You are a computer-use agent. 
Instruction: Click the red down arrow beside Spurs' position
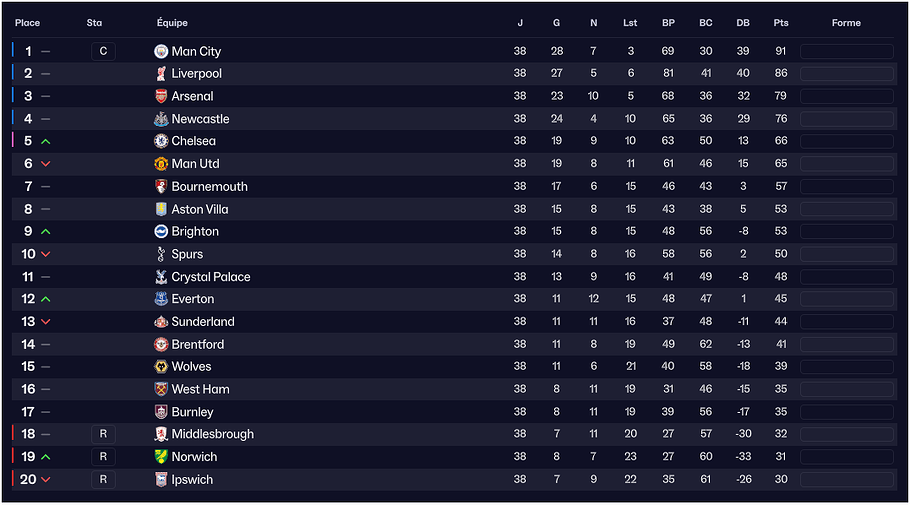[x=46, y=254]
